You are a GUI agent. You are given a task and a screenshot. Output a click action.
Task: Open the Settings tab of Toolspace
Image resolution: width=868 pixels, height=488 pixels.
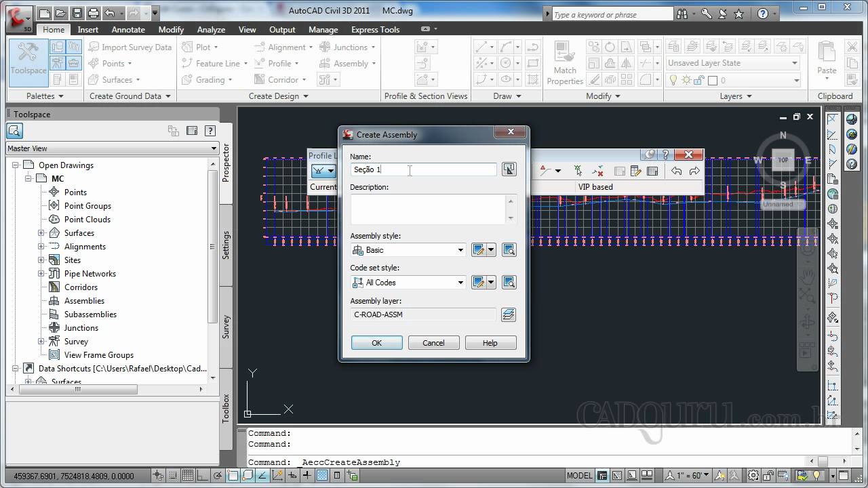226,245
